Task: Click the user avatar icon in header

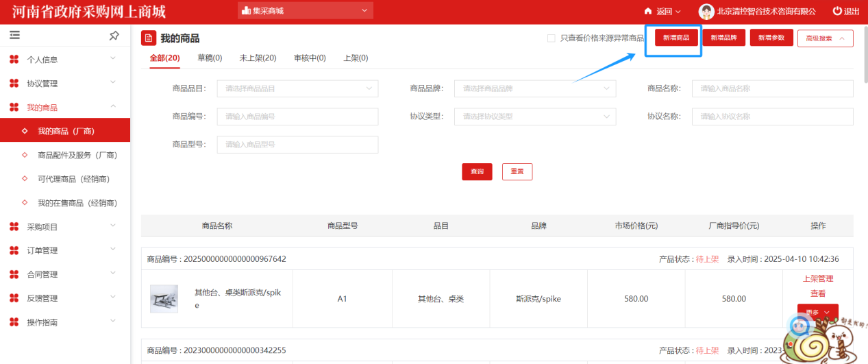Action: click(x=706, y=11)
